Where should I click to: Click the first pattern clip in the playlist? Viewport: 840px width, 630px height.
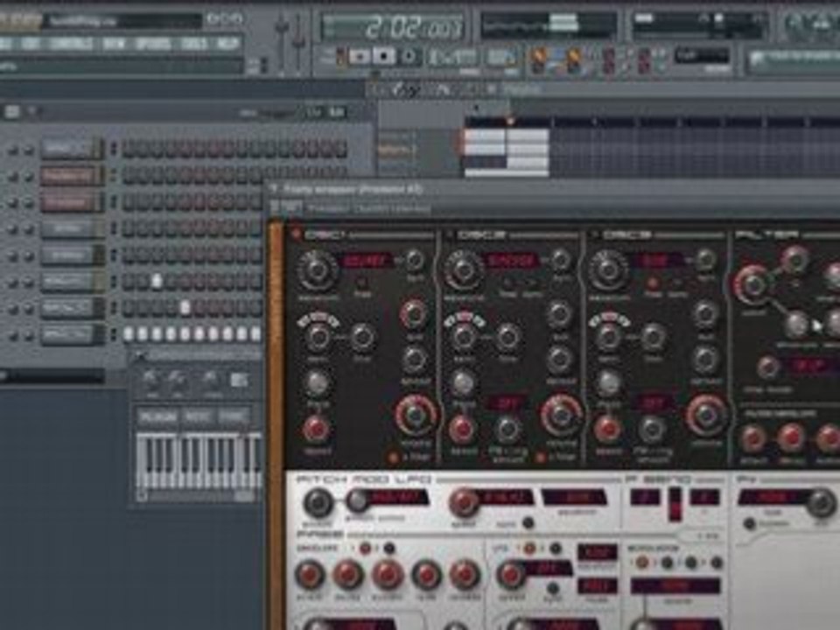(x=485, y=136)
